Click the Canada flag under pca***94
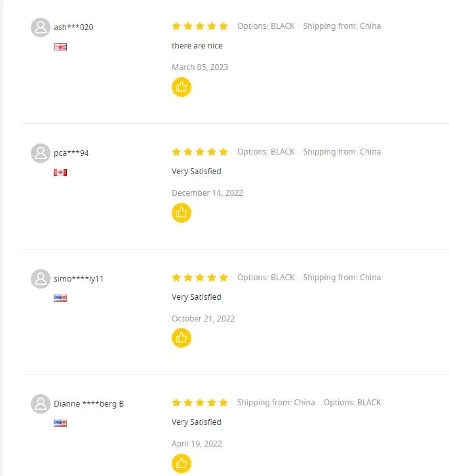Image resolution: width=449 pixels, height=476 pixels. coord(60,173)
